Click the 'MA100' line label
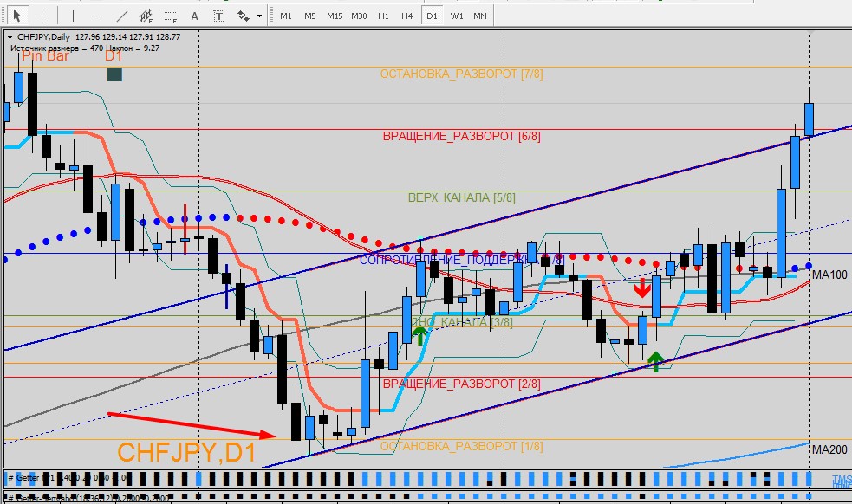 tap(829, 275)
